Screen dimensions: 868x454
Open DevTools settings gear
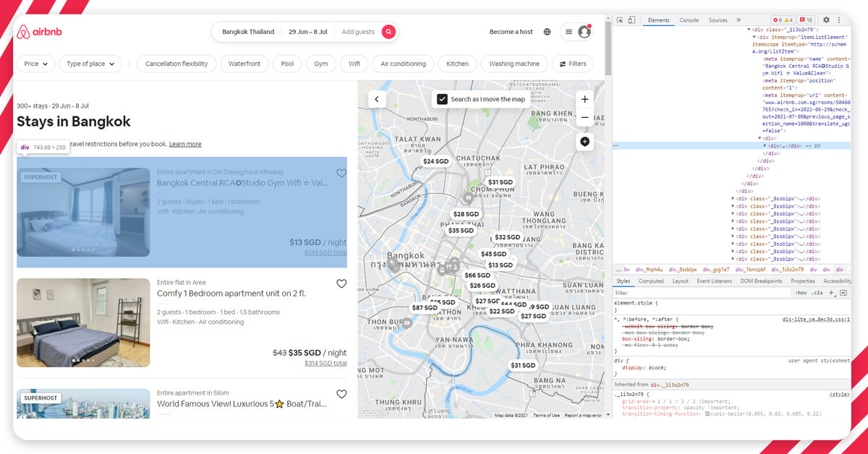click(x=826, y=20)
